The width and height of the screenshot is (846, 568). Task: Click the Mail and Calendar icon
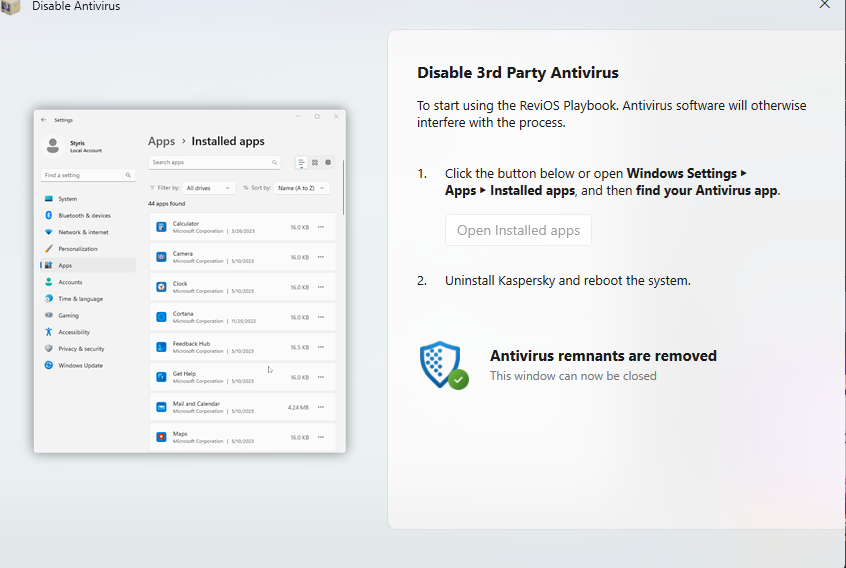coord(161,407)
